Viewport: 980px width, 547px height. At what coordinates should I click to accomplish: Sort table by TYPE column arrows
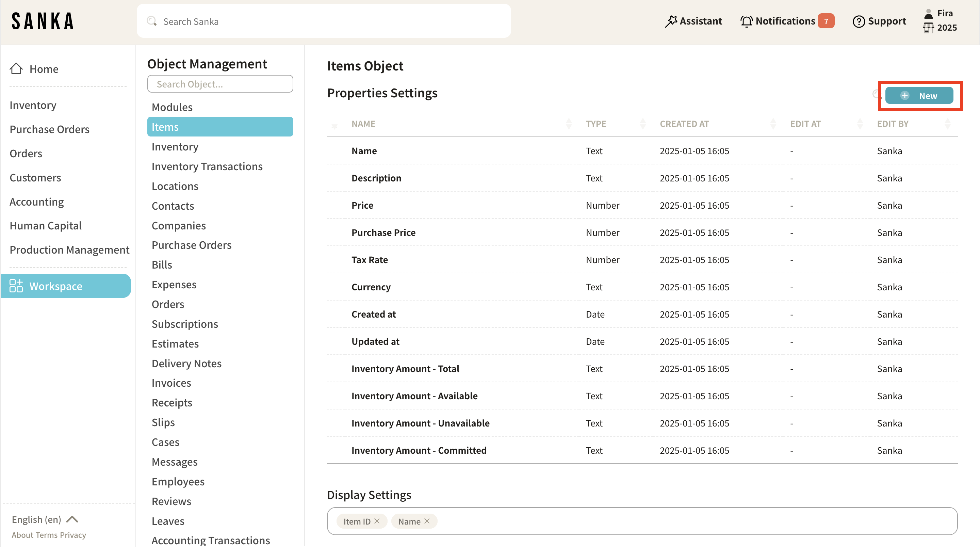tap(642, 124)
